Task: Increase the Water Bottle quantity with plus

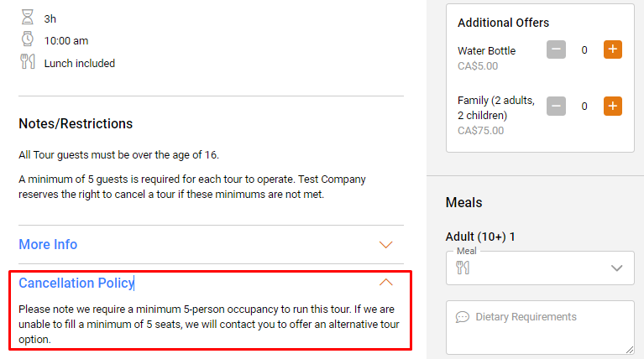Action: pos(612,49)
